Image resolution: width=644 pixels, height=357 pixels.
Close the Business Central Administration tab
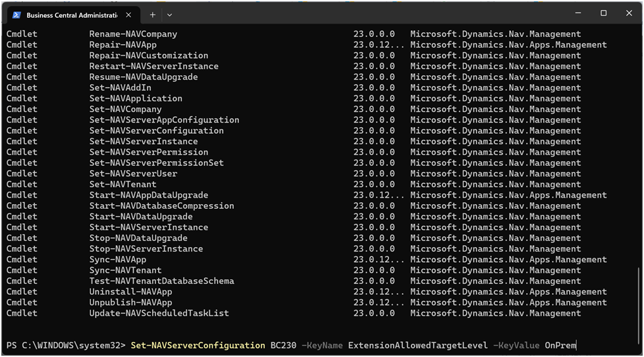point(128,14)
